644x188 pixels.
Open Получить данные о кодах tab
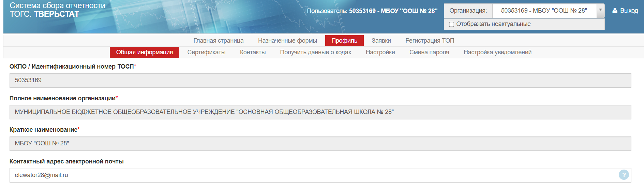pyautogui.click(x=315, y=52)
